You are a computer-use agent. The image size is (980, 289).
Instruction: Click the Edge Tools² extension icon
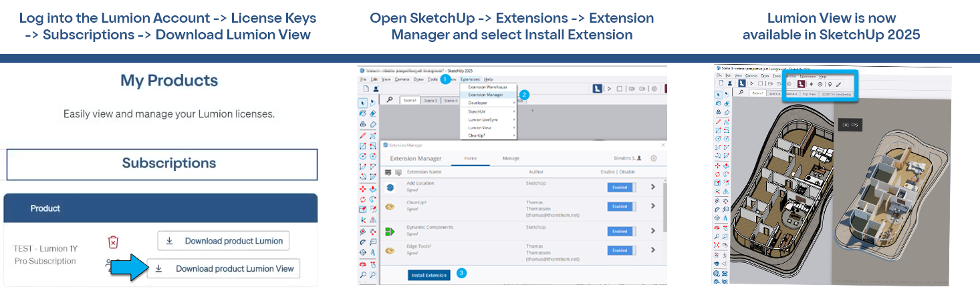pyautogui.click(x=390, y=251)
